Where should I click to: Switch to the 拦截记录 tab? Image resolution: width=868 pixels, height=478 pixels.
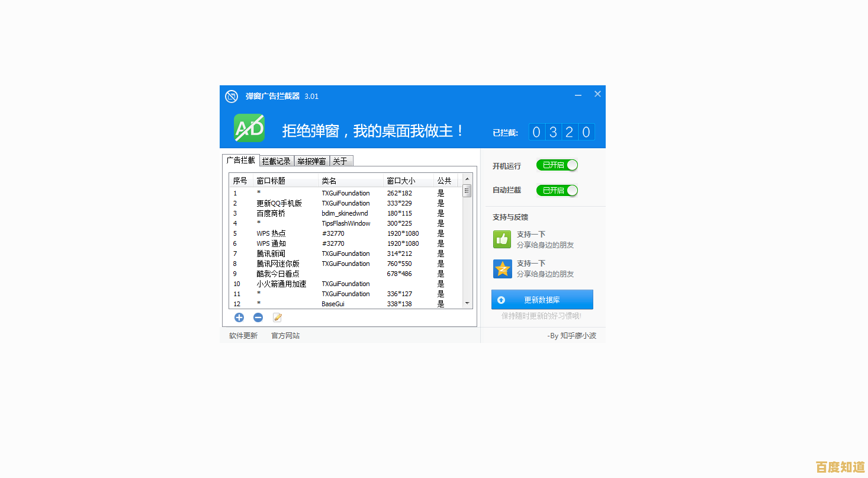coord(276,161)
